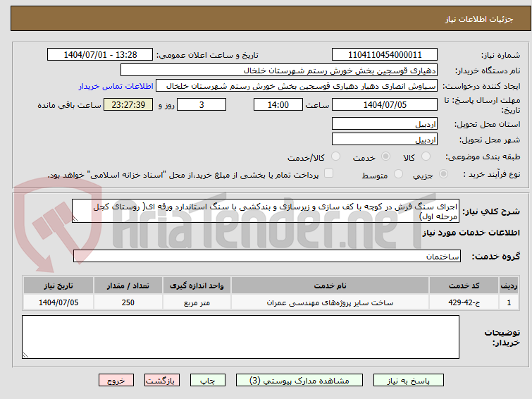The image size is (532, 399).
Task: Click the چاپ print button
Action: tap(208, 381)
